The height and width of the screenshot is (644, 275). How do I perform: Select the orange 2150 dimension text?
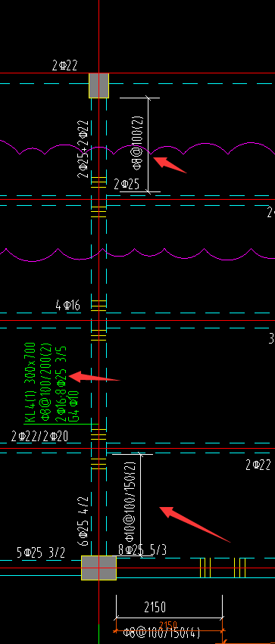pyautogui.click(x=168, y=625)
